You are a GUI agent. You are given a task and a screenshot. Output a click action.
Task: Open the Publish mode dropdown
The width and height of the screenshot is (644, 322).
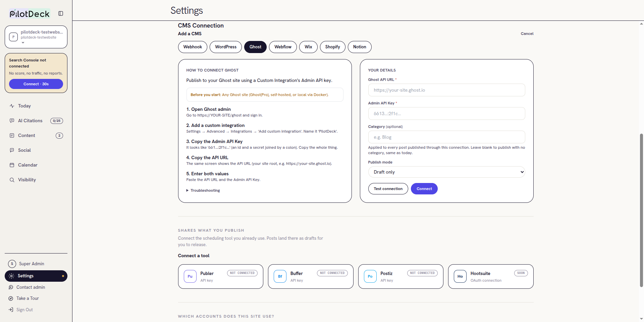(446, 172)
